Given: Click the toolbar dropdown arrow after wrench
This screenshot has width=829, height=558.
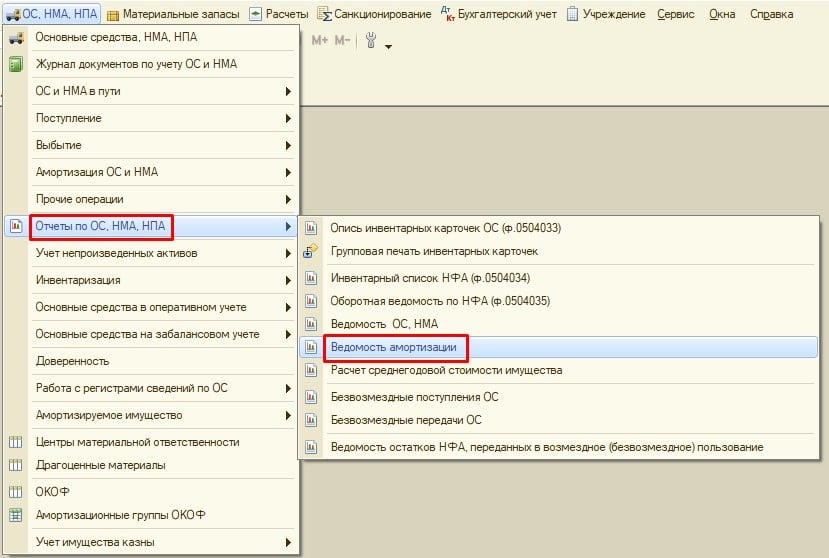Looking at the screenshot, I should tap(388, 46).
